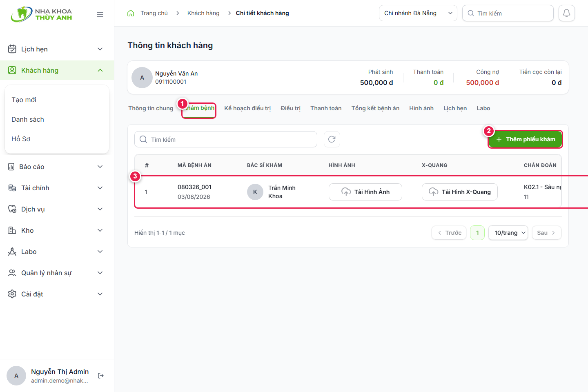Click the Cài đặt gear icon
The image size is (588, 392).
pos(12,294)
